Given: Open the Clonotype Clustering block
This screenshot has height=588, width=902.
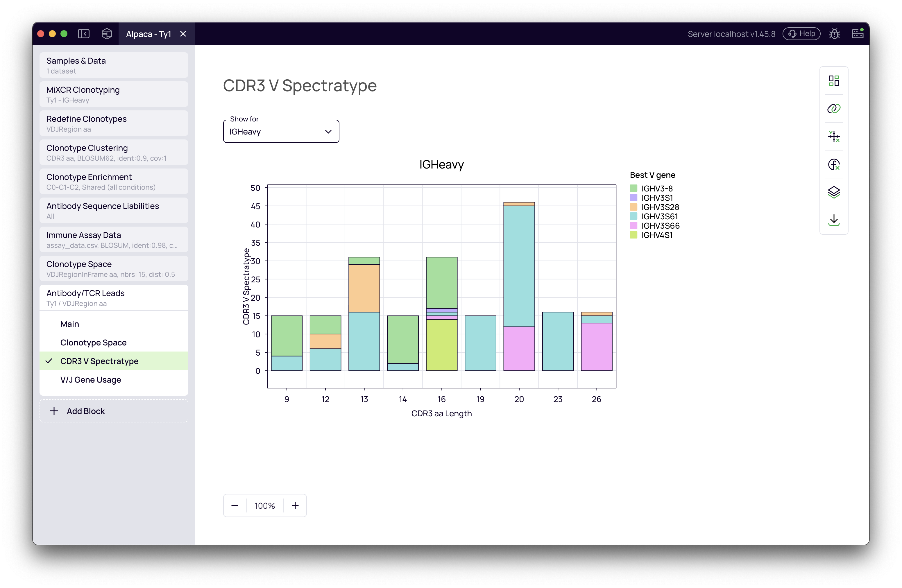Looking at the screenshot, I should tap(114, 152).
